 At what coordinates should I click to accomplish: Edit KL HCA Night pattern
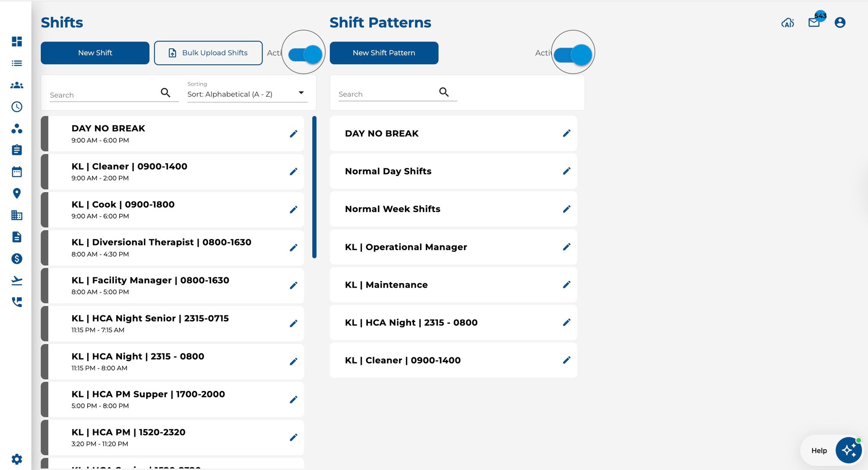[x=567, y=322]
